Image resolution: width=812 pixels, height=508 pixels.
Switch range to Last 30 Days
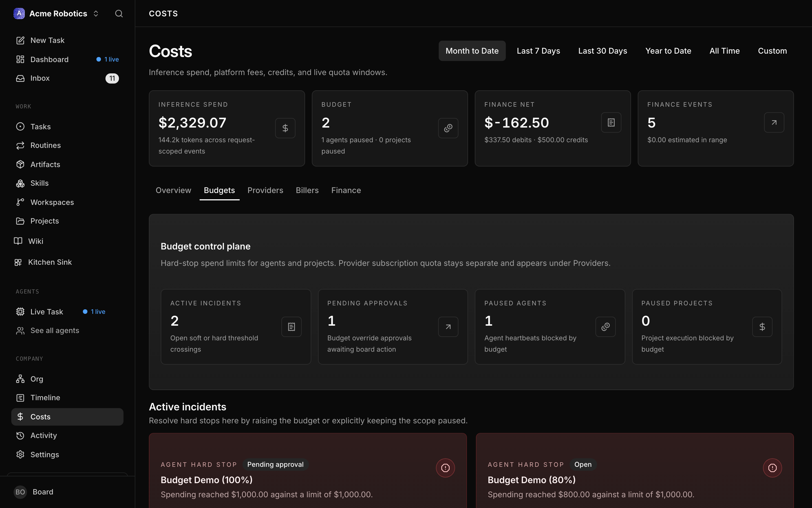(x=603, y=51)
